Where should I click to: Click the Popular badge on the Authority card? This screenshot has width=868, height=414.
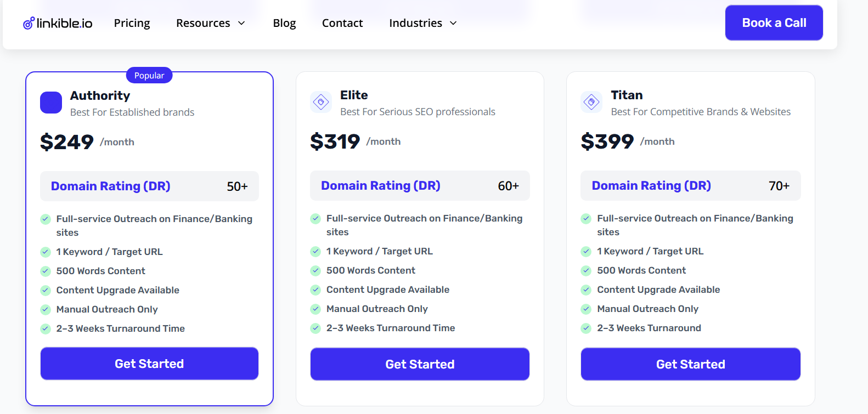coord(149,75)
